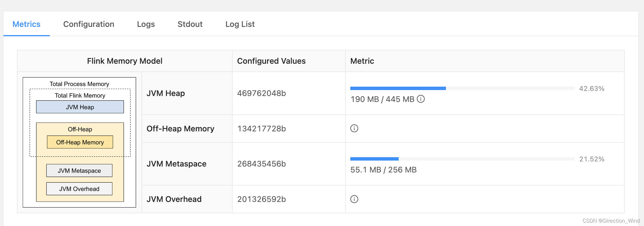Viewport: 644px width, 226px height.
Task: Open the Logs tab
Action: coord(146,24)
